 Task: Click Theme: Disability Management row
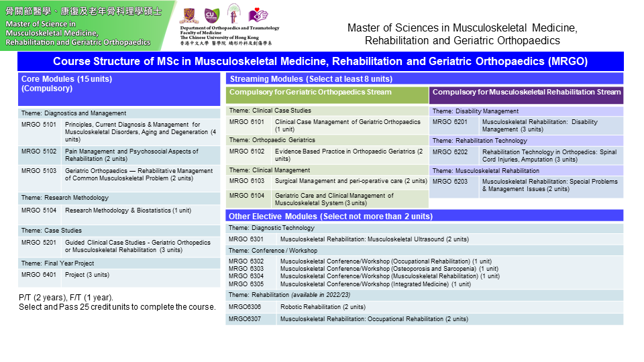(526, 111)
